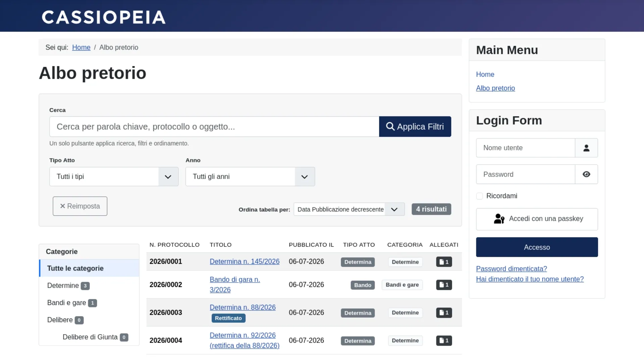Viewport: 644px width, 362px height.
Task: Toggle password visibility eye icon
Action: (x=586, y=174)
